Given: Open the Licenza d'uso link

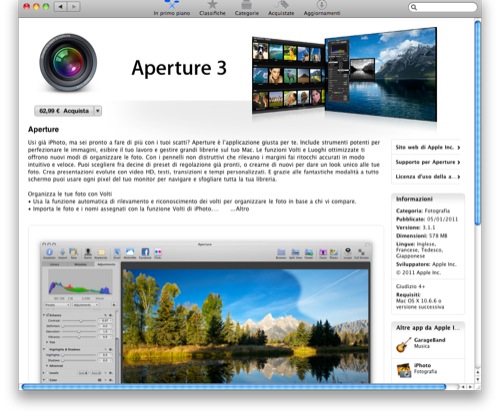Looking at the screenshot, I should coord(428,177).
